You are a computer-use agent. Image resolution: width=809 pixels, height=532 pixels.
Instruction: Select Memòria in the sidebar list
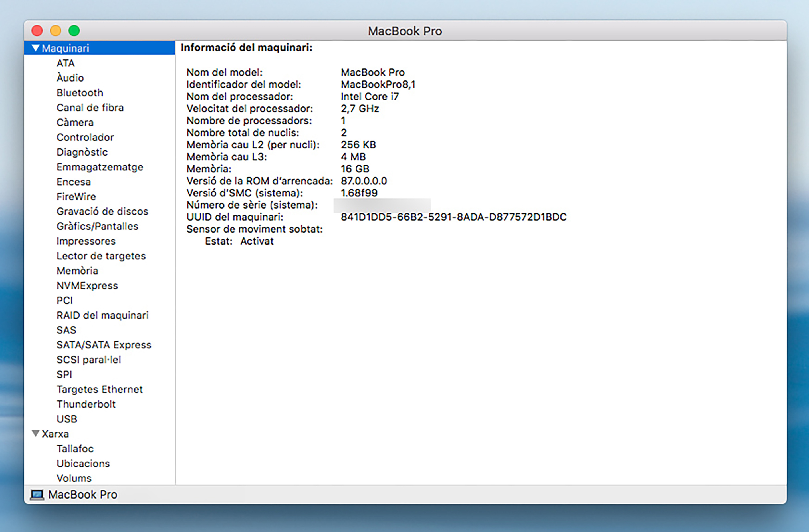77,271
